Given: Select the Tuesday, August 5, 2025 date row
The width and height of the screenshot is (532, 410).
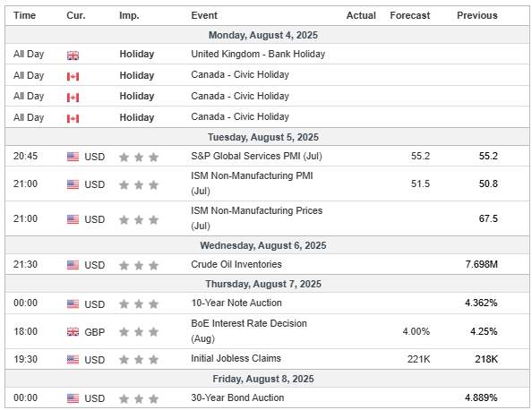Looking at the screenshot, I should (x=267, y=137).
